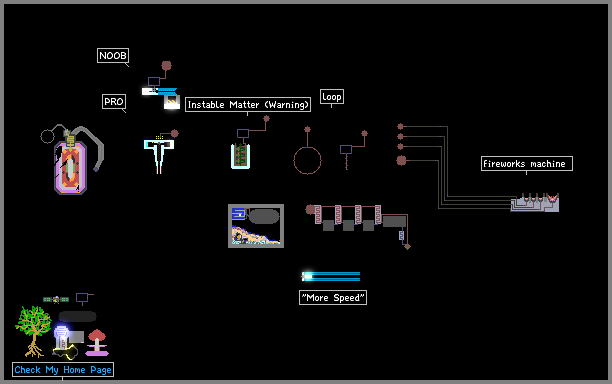Image resolution: width=612 pixels, height=384 pixels.
Task: Click the fireworks launcher device
Action: click(x=535, y=203)
